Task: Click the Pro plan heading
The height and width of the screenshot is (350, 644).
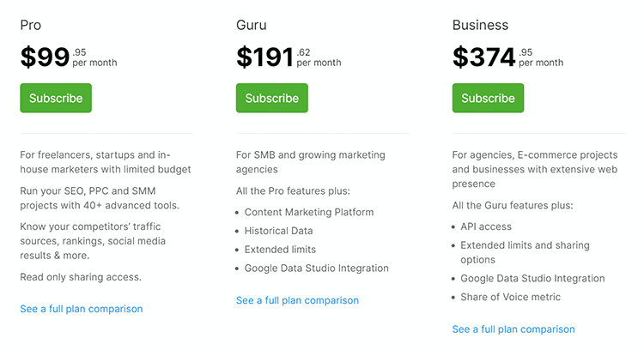Action: (31, 25)
